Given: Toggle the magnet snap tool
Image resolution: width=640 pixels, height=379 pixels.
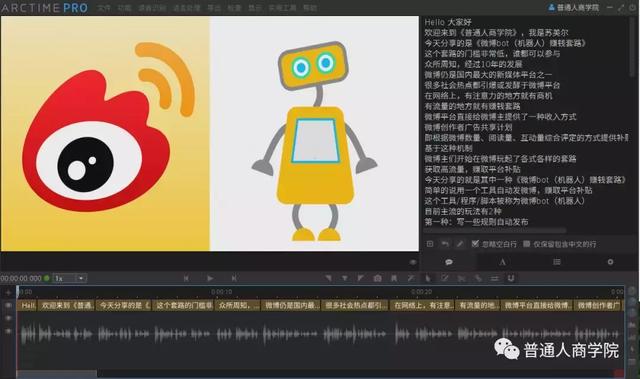Looking at the screenshot, I should 511,278.
